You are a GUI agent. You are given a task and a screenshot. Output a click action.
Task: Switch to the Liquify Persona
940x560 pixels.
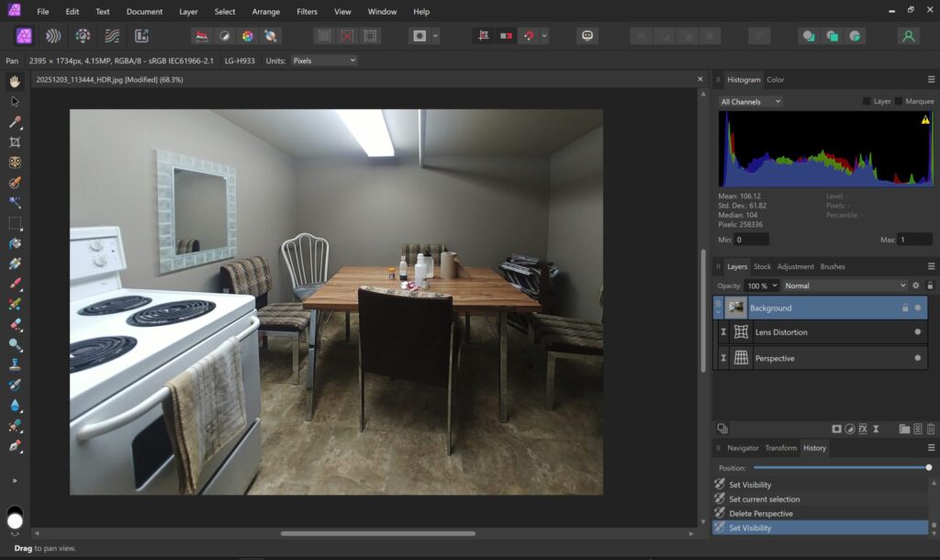coord(53,36)
